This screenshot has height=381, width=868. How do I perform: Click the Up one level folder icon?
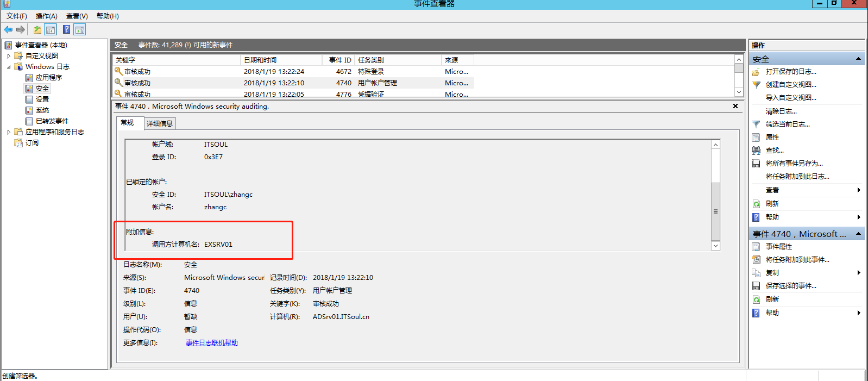(37, 29)
